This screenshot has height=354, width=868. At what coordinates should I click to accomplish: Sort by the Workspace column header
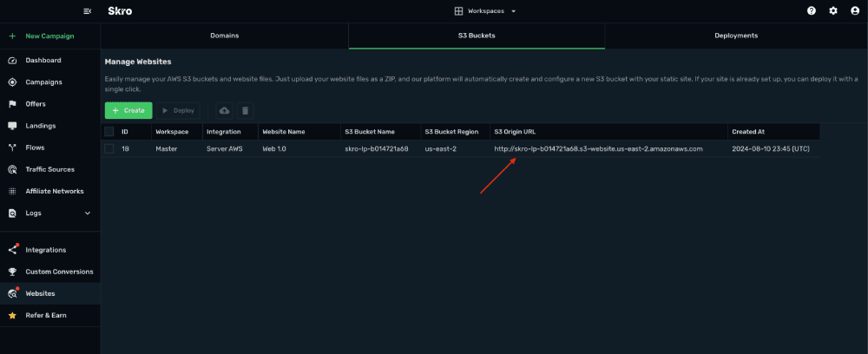click(172, 132)
